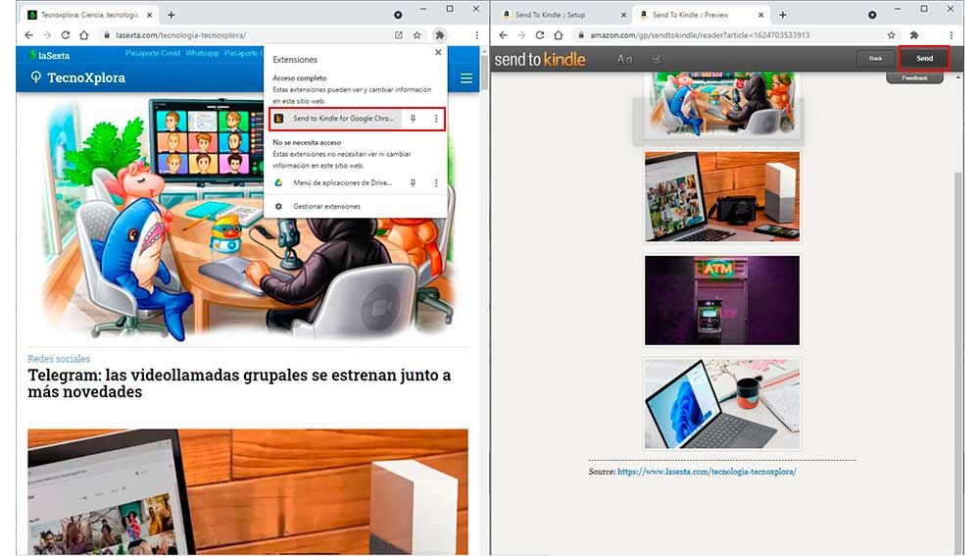Click the lock icon in laSexta address bar
The height and width of the screenshot is (556, 980).
[x=106, y=35]
